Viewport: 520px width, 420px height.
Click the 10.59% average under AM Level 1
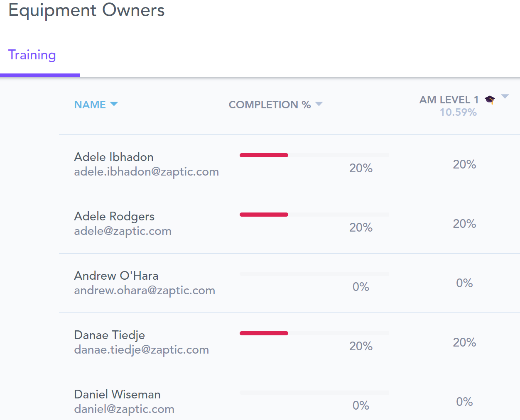458,112
